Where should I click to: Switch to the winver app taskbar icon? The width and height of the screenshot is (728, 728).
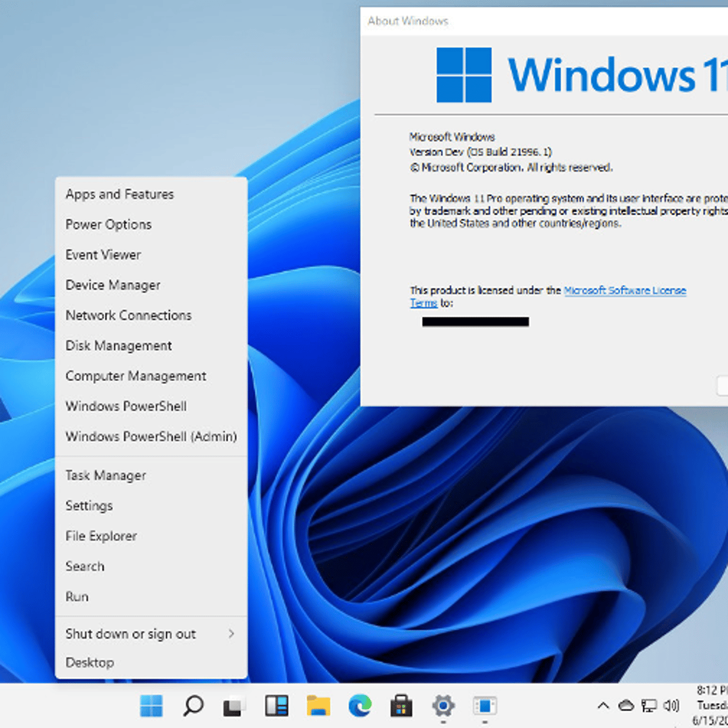[x=485, y=706]
